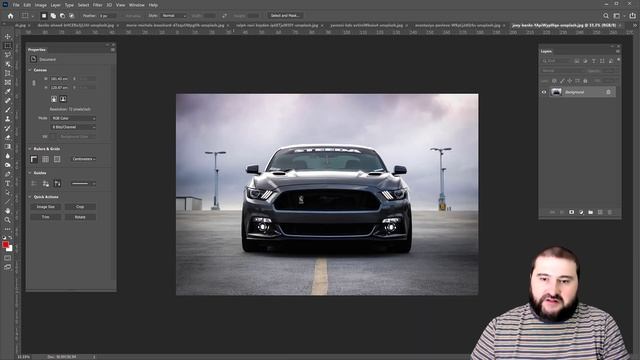This screenshot has width=640, height=360.
Task: Click the red foreground color swatch
Action: (5, 244)
